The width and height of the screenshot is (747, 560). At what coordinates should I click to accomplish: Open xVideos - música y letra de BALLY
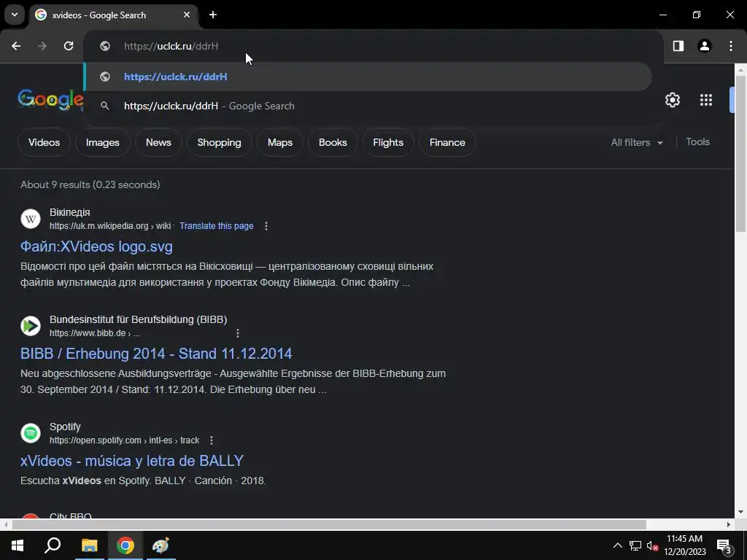click(x=132, y=461)
